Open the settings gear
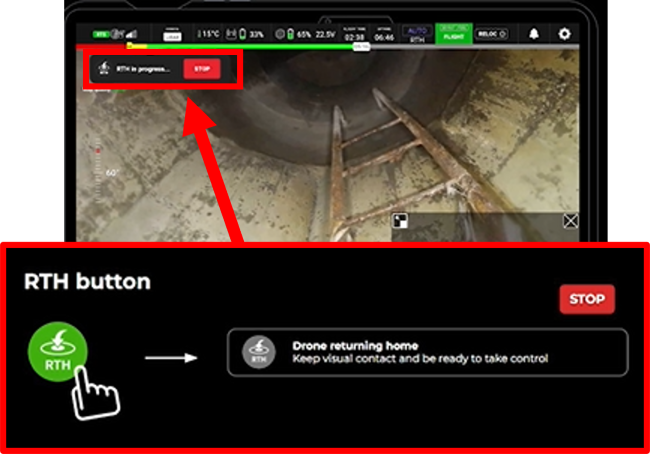Screen dimensions: 650x454 pyautogui.click(x=565, y=34)
